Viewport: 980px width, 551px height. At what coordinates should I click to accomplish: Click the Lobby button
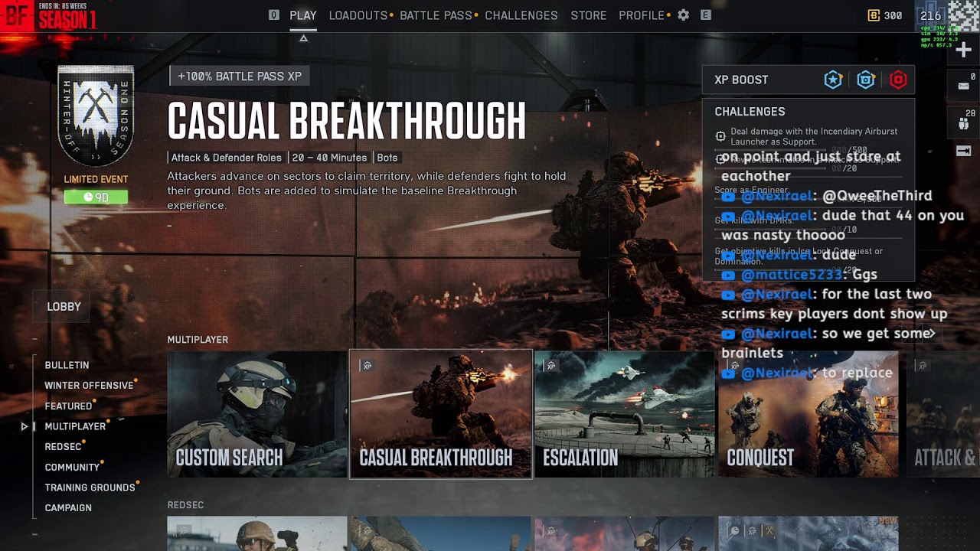pos(64,306)
